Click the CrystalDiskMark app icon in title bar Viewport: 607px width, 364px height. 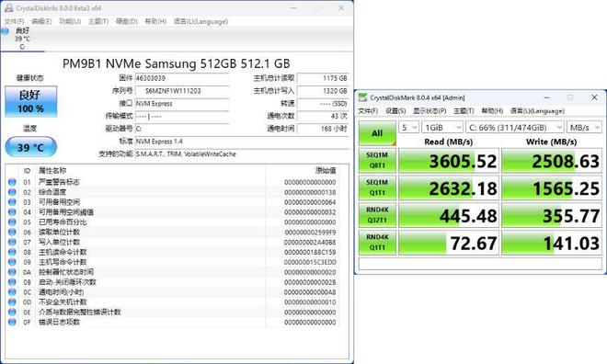pyautogui.click(x=362, y=97)
